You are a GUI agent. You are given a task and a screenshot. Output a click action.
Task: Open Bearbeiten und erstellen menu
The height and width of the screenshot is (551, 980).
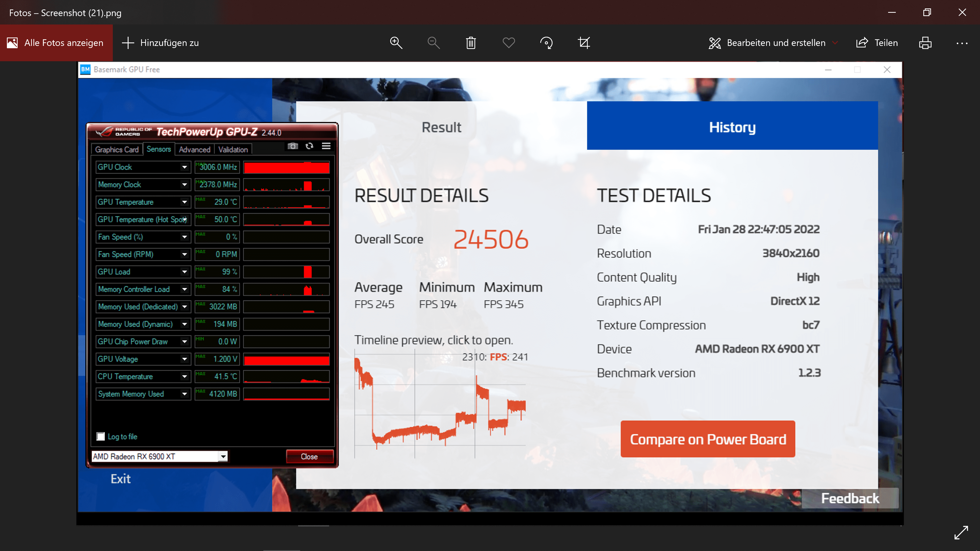click(x=773, y=43)
